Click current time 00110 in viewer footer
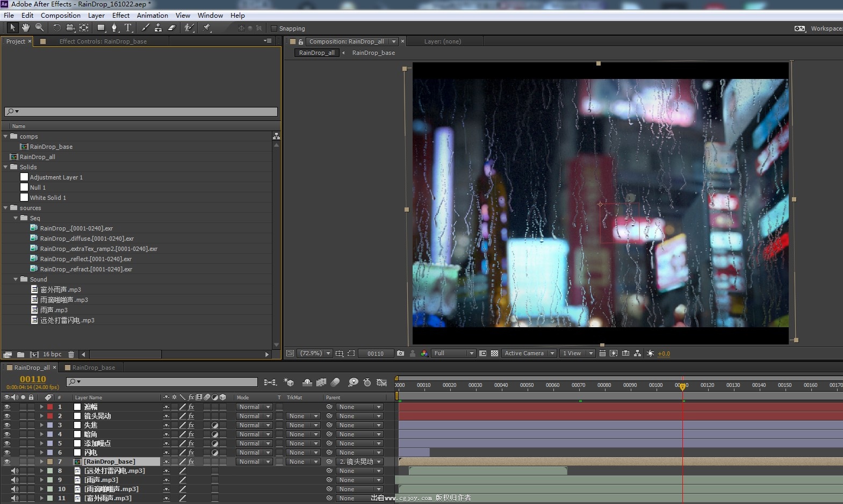The image size is (843, 504). coord(376,354)
